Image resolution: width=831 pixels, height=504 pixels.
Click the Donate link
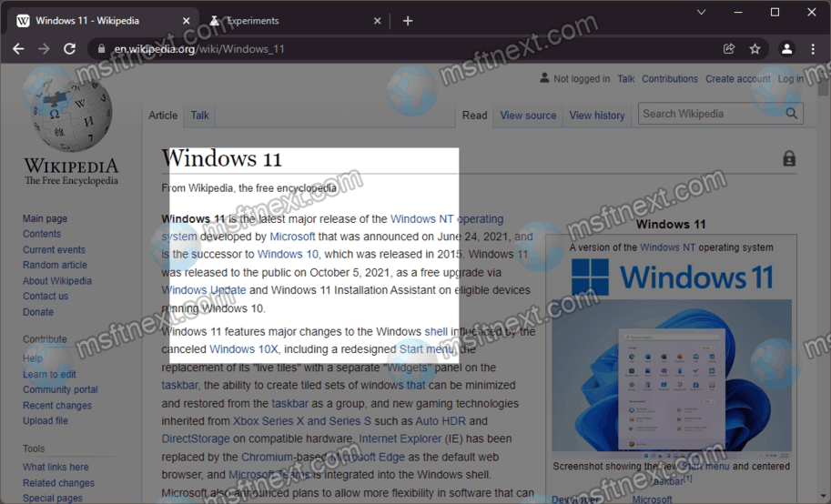pyautogui.click(x=38, y=312)
